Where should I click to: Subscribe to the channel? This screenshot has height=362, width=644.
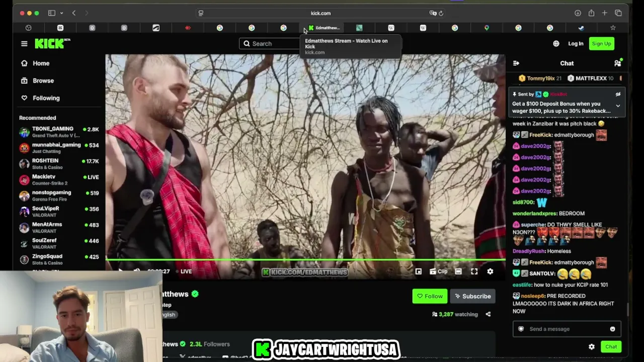[x=473, y=296]
